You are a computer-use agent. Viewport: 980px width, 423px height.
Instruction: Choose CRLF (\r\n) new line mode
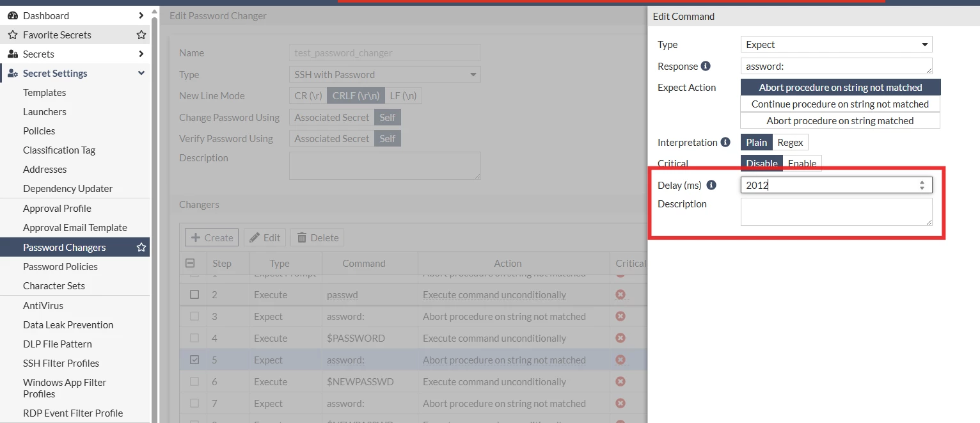[x=356, y=95]
